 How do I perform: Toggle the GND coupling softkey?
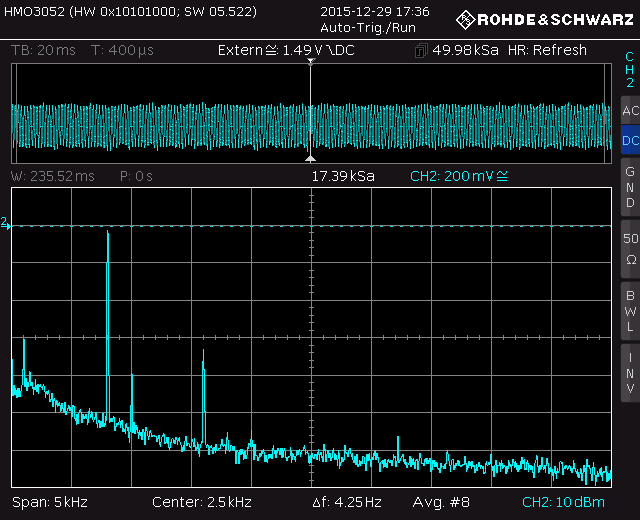pyautogui.click(x=629, y=187)
